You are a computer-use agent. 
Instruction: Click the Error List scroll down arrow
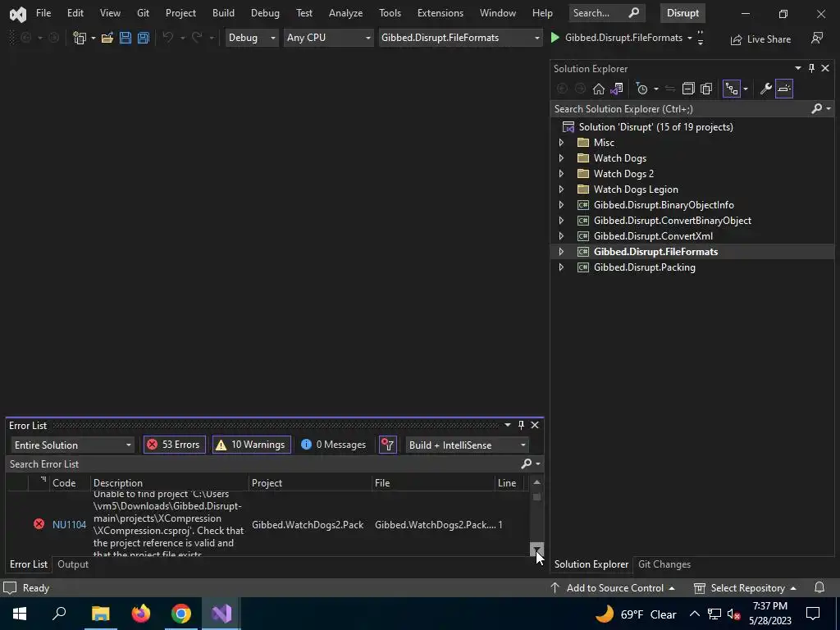point(536,549)
